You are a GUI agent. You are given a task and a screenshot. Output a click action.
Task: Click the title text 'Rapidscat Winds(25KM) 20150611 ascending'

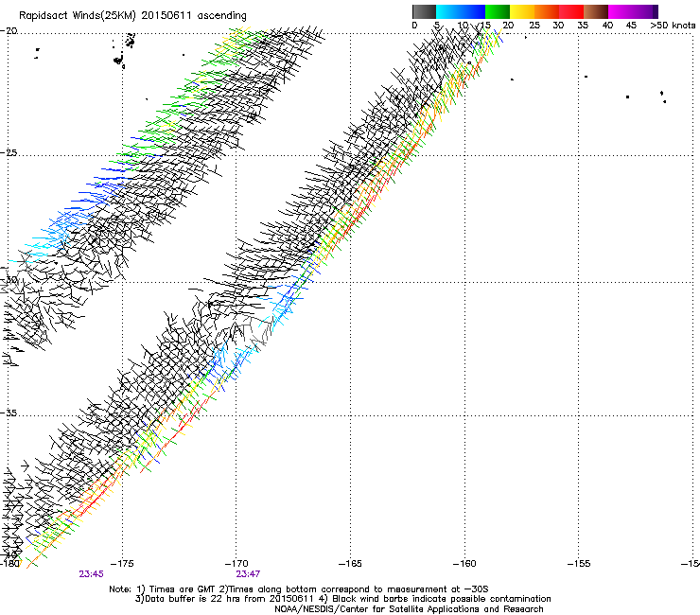point(132,16)
